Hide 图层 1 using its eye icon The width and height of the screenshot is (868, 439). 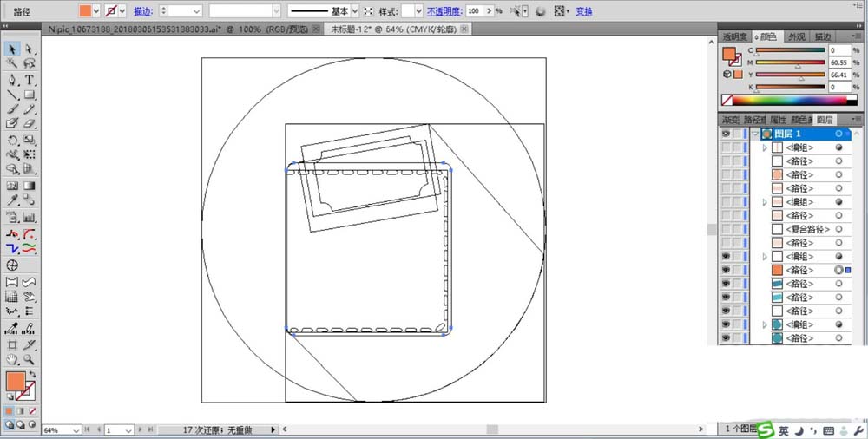click(725, 134)
